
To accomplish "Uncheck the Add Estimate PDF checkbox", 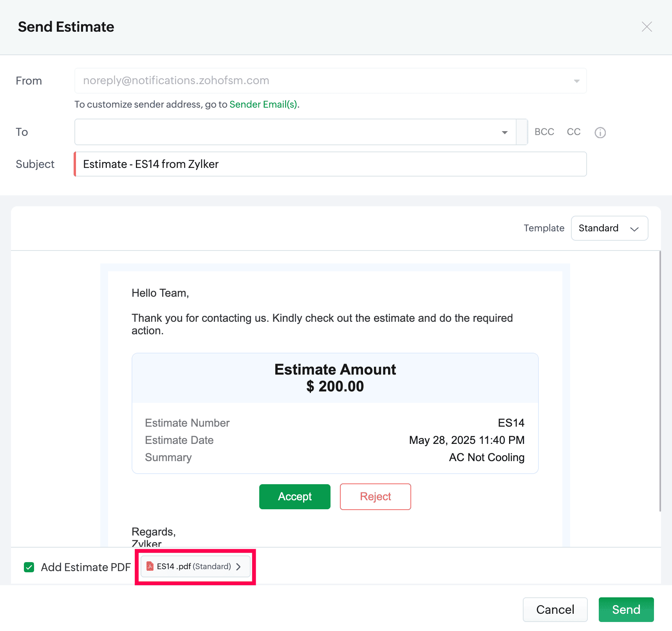I will point(29,567).
